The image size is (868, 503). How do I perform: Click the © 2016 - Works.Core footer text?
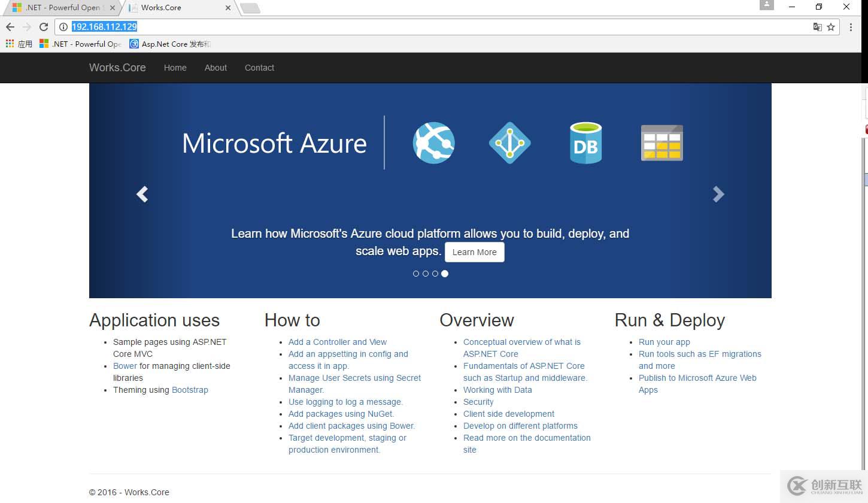129,492
